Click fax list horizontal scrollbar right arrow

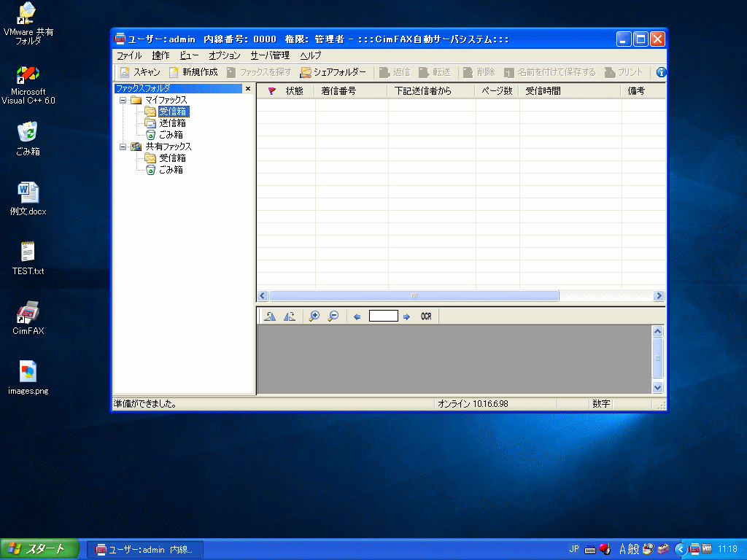click(659, 296)
